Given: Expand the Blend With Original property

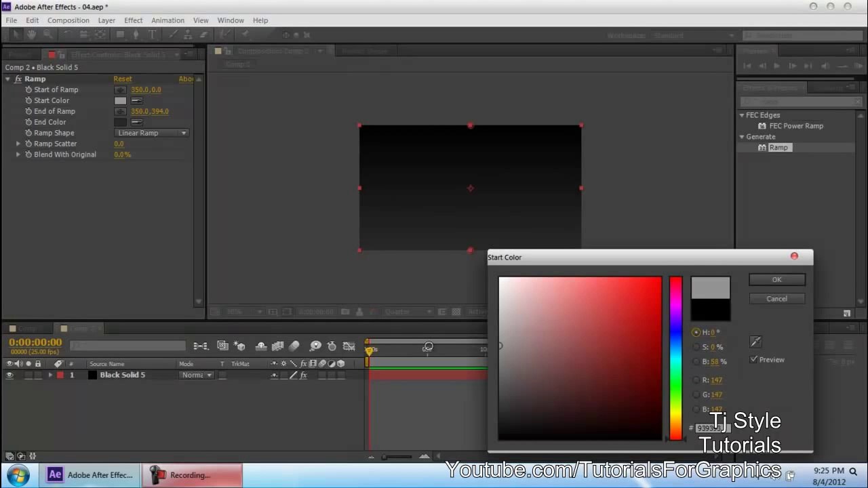Looking at the screenshot, I should 18,155.
